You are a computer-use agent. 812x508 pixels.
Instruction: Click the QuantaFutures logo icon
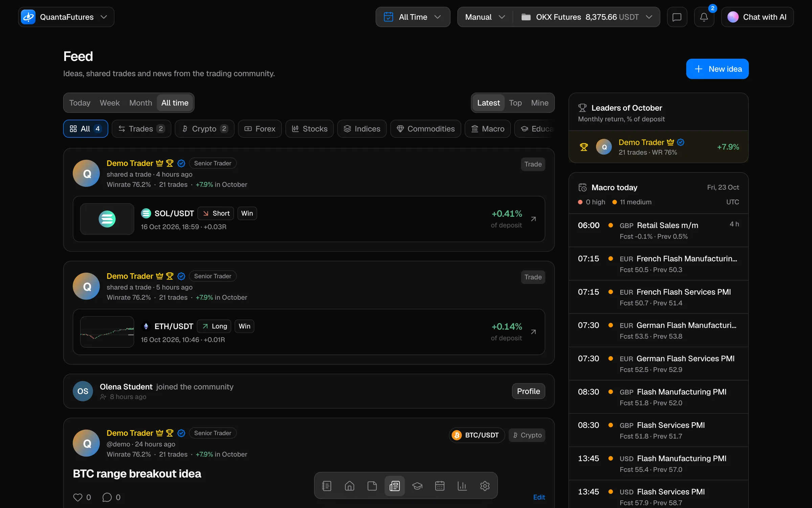28,17
